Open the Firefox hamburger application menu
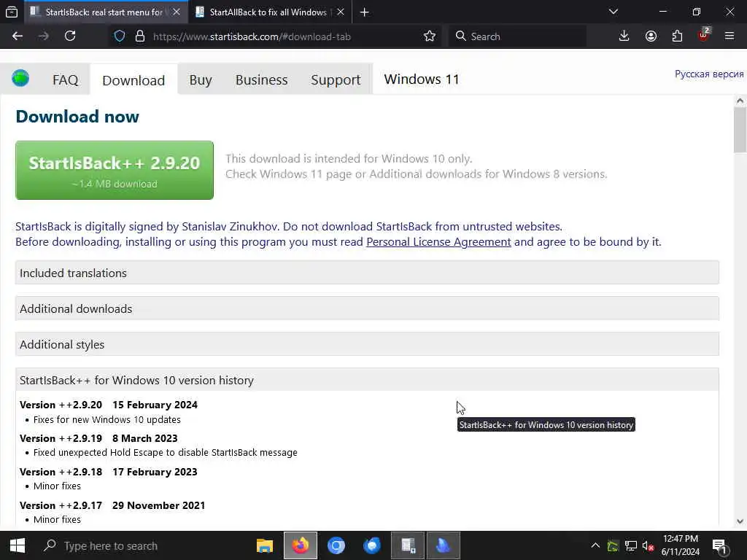Screen dimensions: 747x560 (729, 36)
